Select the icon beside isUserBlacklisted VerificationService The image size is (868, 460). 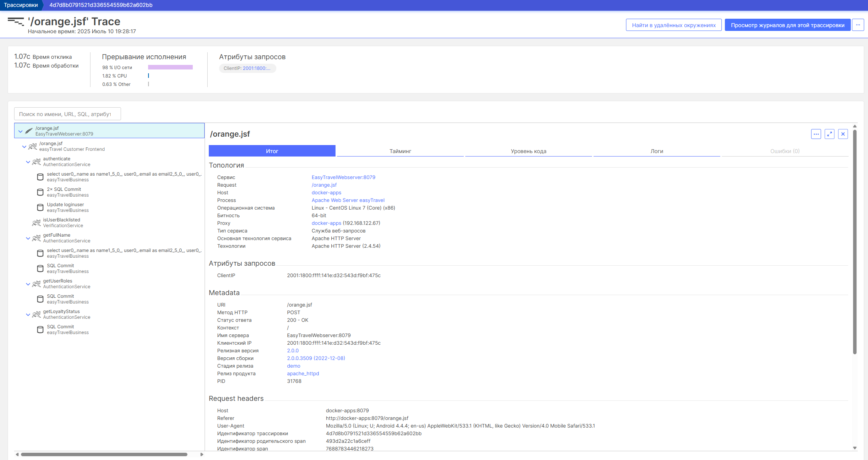coord(37,223)
